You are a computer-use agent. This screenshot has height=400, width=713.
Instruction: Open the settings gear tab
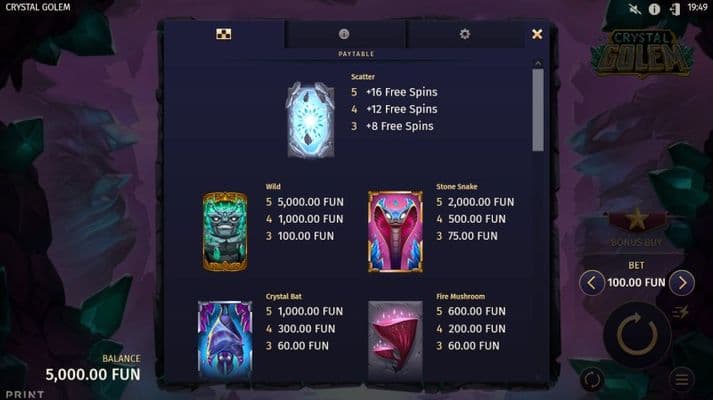[465, 34]
